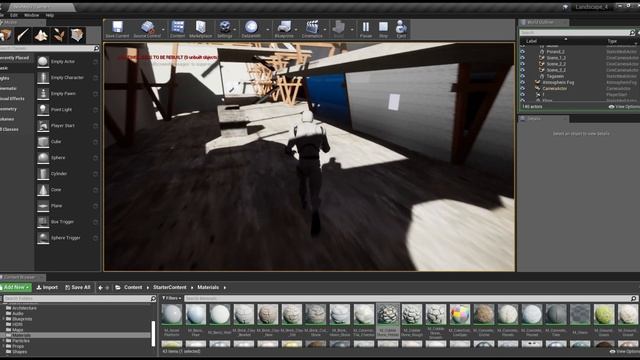
Task: Navigate back in Content Browser history
Action: coord(100,287)
